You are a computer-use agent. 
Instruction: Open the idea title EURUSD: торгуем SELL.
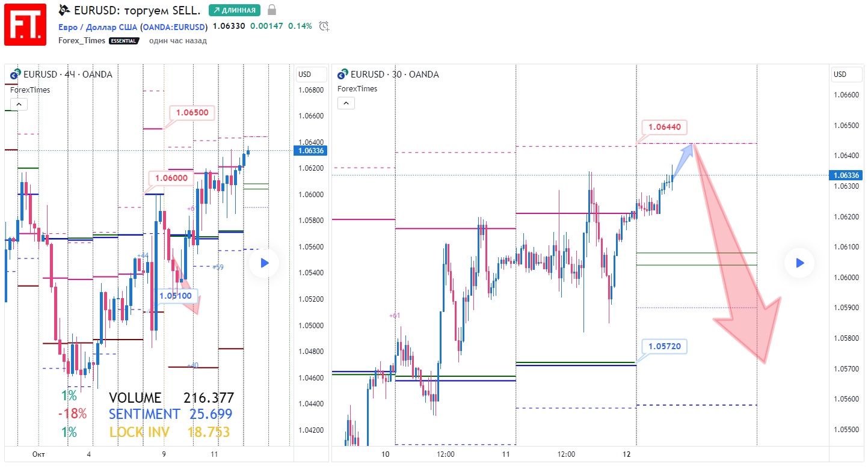point(137,10)
